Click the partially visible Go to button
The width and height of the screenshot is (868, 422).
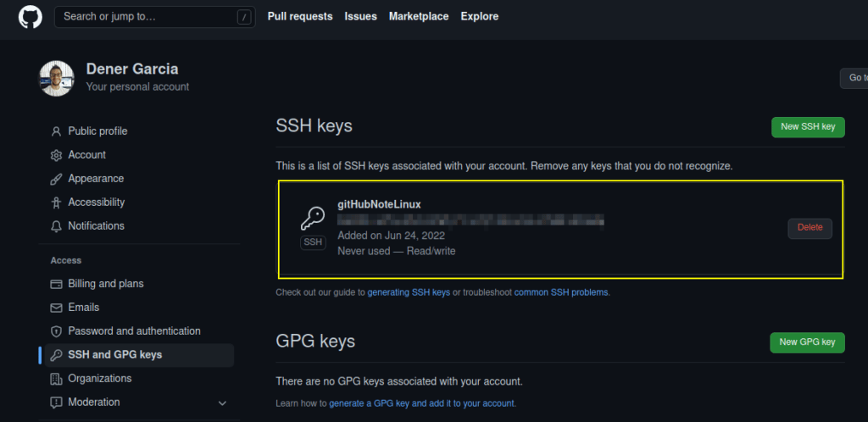854,78
